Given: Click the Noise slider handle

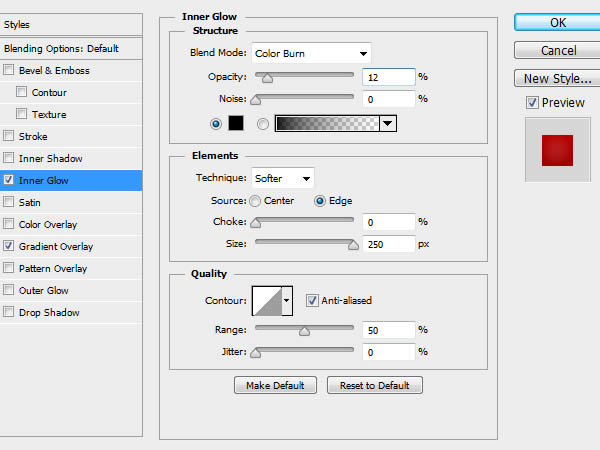Looking at the screenshot, I should (256, 100).
